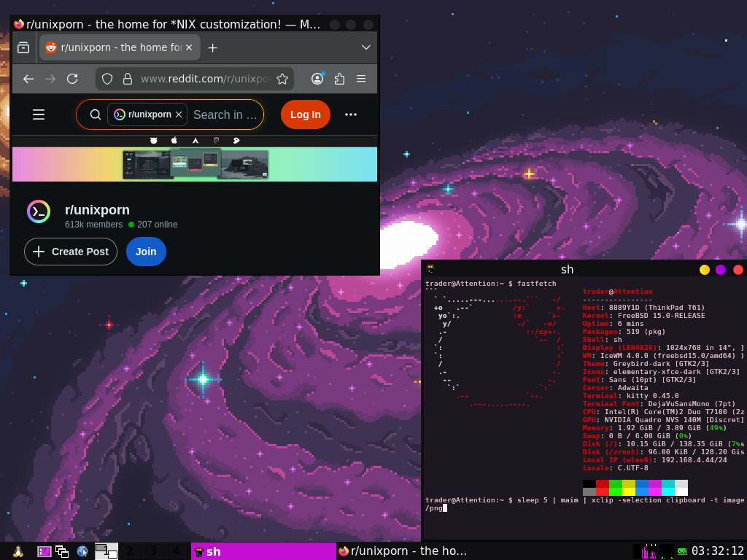This screenshot has height=560, width=747.
Task: Click the padlock site info icon
Action: click(x=127, y=79)
